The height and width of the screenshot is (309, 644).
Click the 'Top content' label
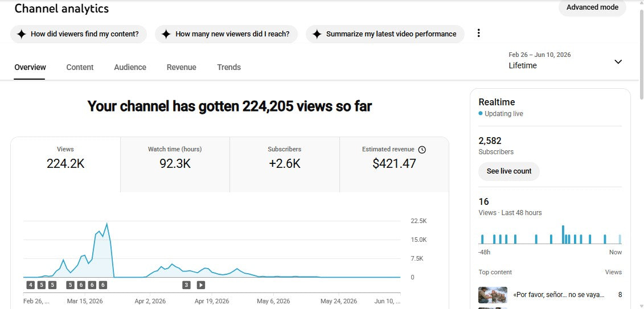point(495,272)
